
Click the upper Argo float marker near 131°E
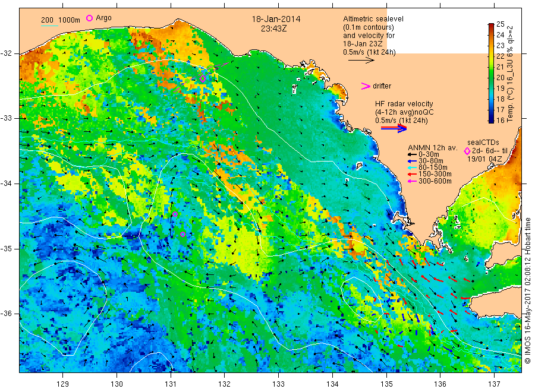coord(175,214)
